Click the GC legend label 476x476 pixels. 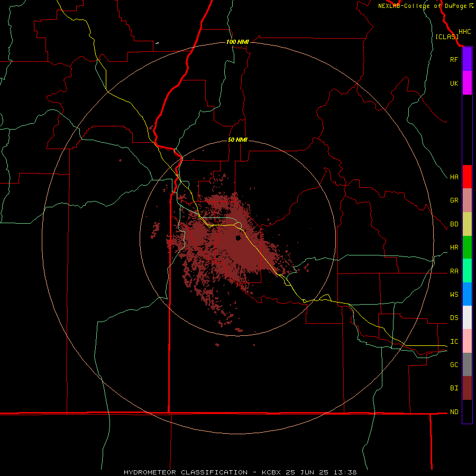tap(454, 365)
